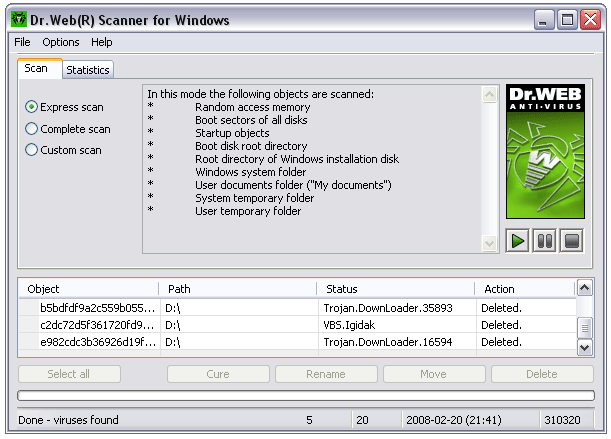Click the Cure button
This screenshot has height=439, width=611.
[218, 374]
